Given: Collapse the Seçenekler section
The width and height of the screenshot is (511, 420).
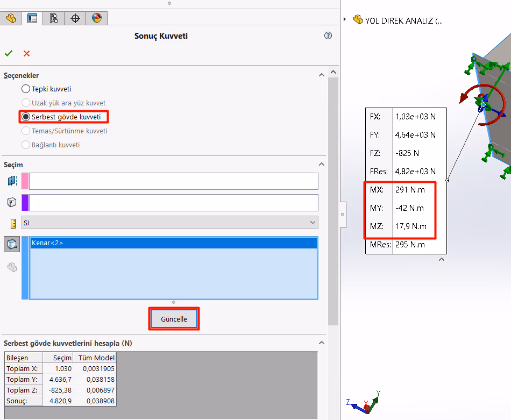Looking at the screenshot, I should [322, 75].
